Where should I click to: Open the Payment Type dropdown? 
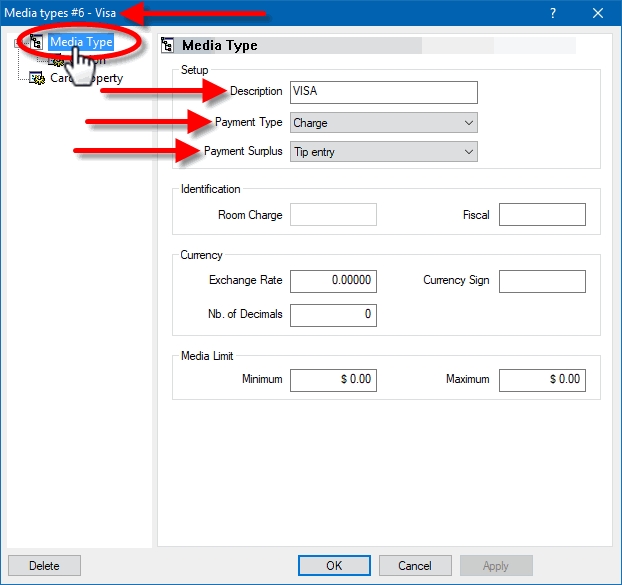(x=383, y=123)
